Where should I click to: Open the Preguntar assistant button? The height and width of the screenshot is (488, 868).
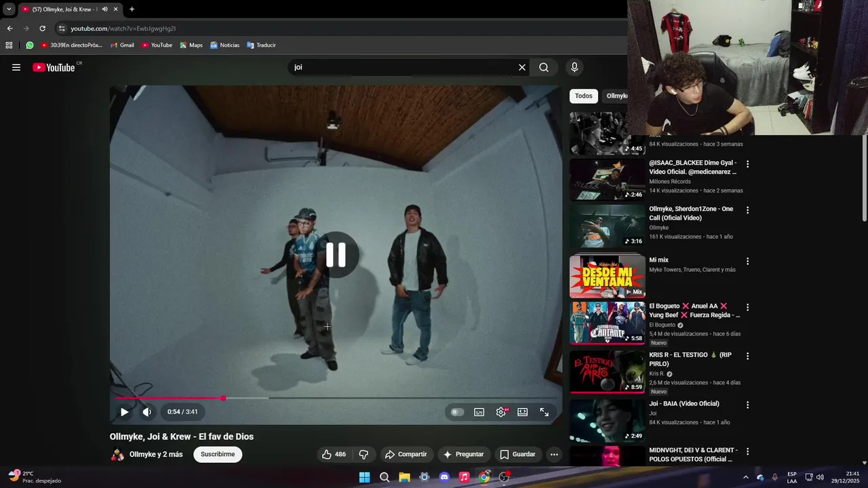[x=463, y=454]
